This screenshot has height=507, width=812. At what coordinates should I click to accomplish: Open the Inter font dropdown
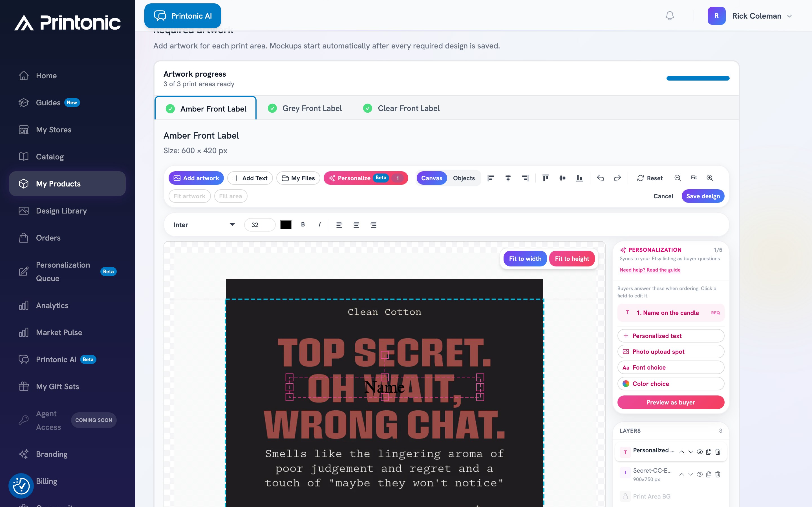pos(204,225)
